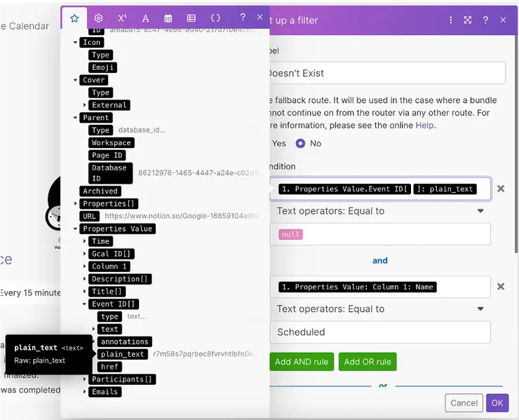Viewport: 519px width, 420px height.
Task: Click the Scheduled value field
Action: pos(380,332)
